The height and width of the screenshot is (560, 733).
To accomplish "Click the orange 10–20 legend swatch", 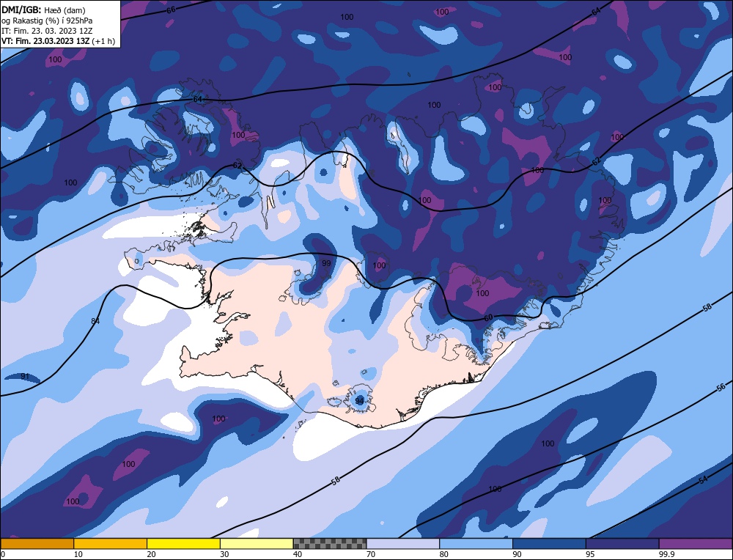I will pyautogui.click(x=111, y=544).
